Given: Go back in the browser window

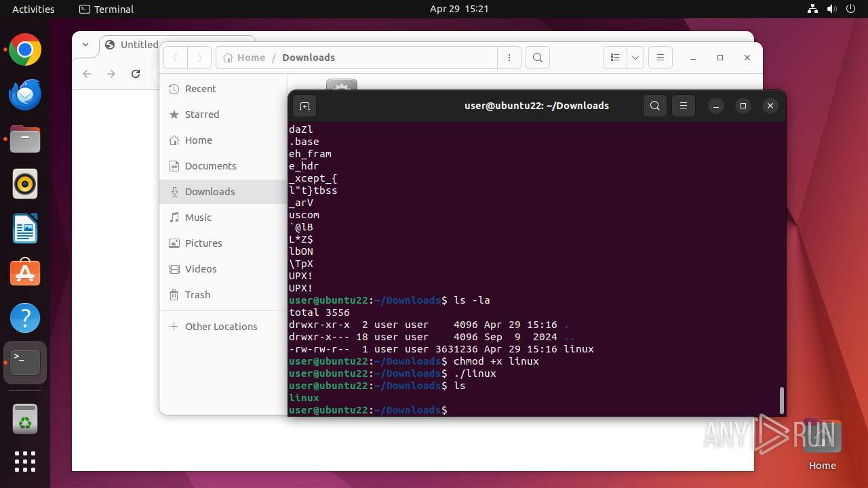Looking at the screenshot, I should [87, 74].
